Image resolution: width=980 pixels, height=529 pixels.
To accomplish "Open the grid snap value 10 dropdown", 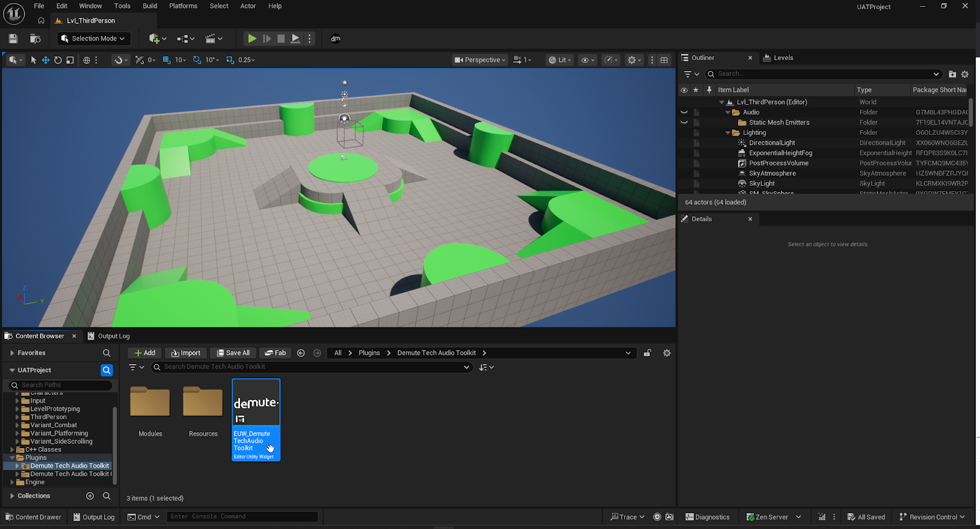I will (180, 60).
